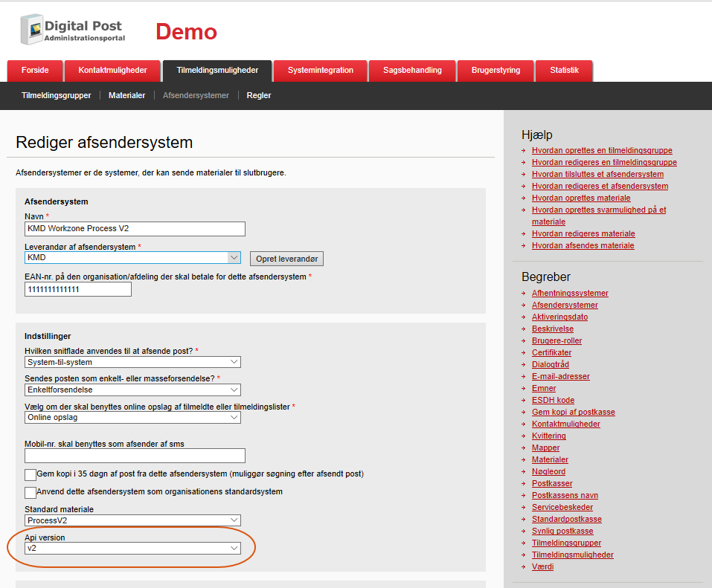Screen dimensions: 712x588
Task: Open link Hvordan redigeres materiale
Action: click(x=583, y=233)
